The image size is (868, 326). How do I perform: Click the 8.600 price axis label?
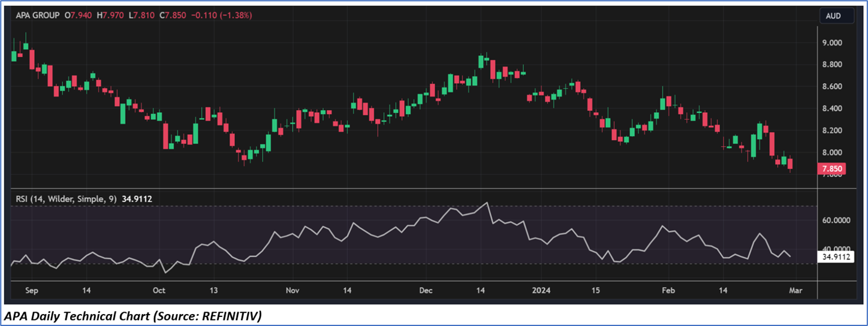[832, 86]
